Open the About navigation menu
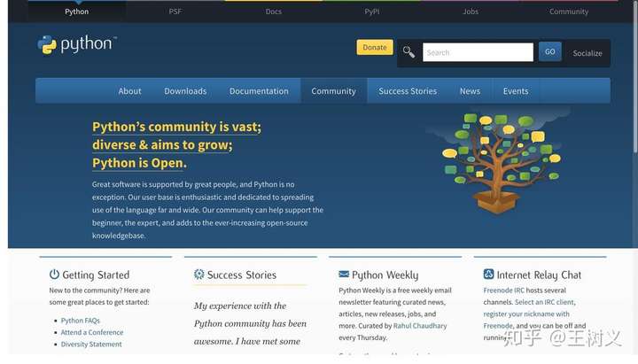Viewport: 638px width, 364px height. pos(129,90)
